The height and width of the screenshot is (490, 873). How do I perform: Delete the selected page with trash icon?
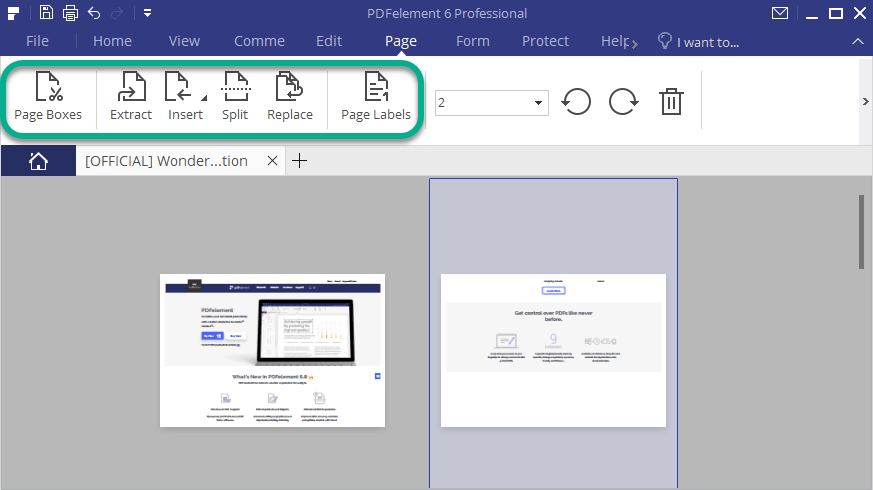click(671, 102)
